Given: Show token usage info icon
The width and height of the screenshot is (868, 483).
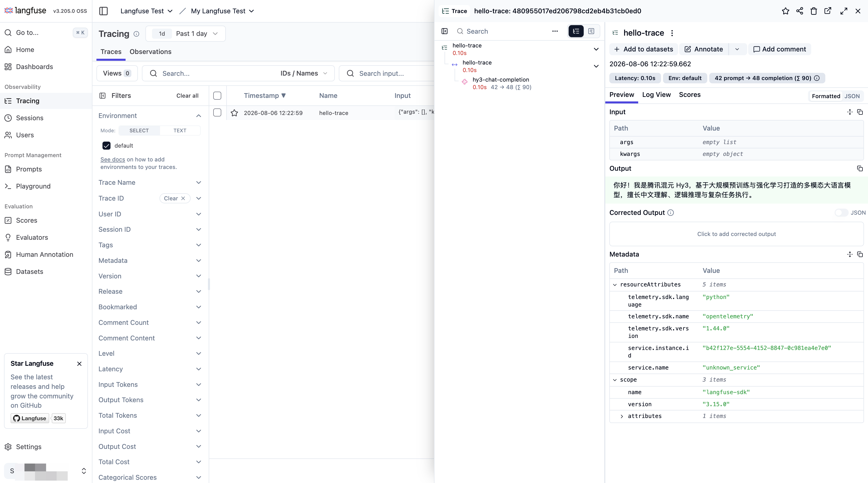Looking at the screenshot, I should pyautogui.click(x=817, y=78).
